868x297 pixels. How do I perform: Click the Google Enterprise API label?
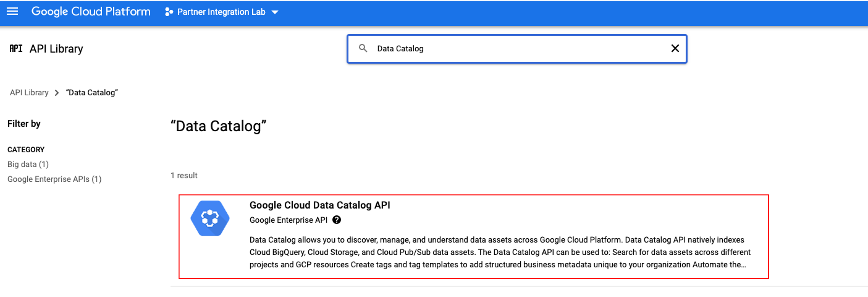click(288, 220)
